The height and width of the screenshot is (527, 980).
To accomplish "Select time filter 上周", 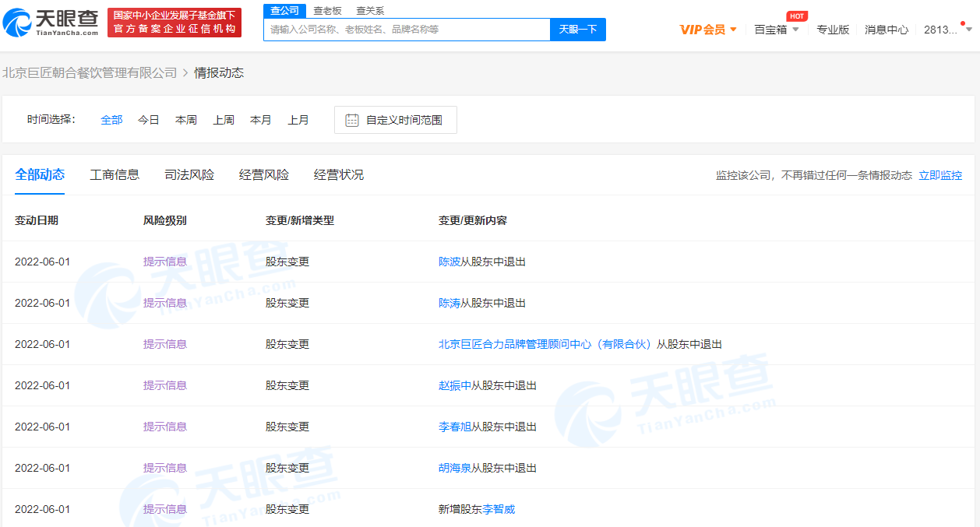I will (224, 120).
